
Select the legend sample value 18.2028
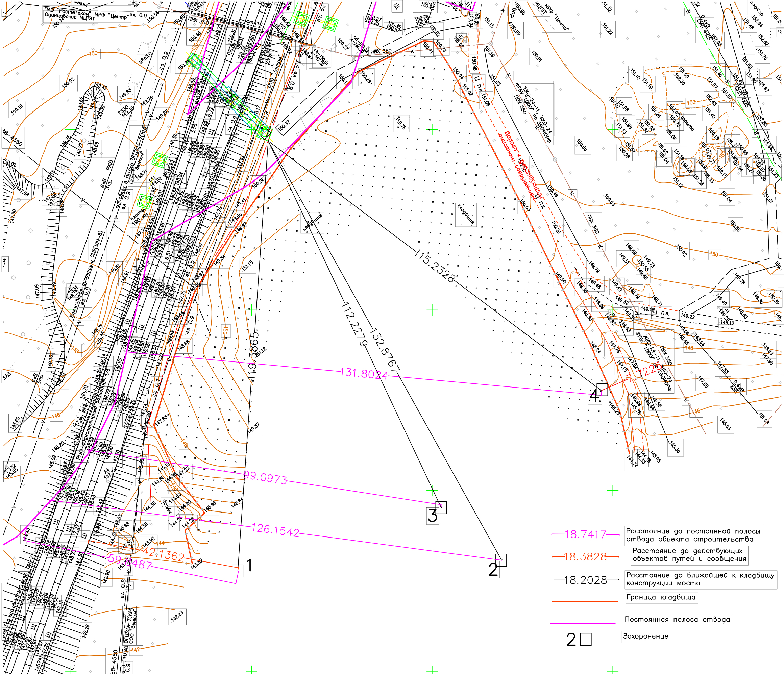pyautogui.click(x=585, y=580)
